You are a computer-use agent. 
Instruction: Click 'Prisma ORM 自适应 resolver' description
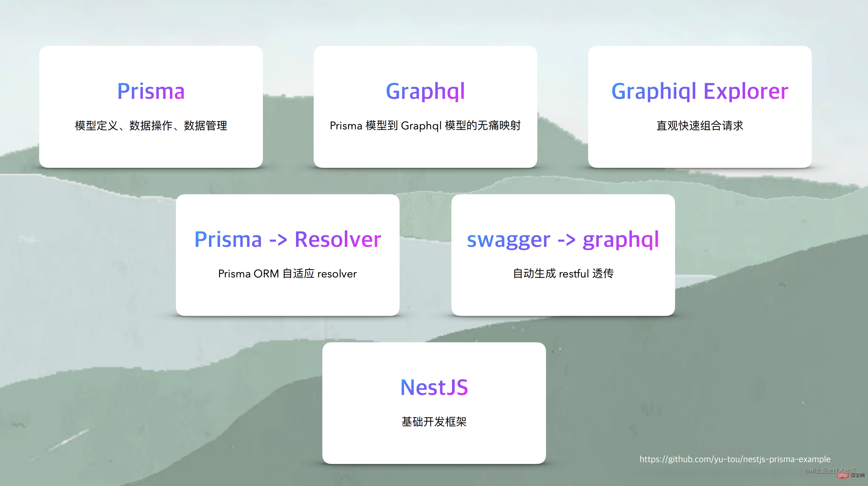(287, 274)
